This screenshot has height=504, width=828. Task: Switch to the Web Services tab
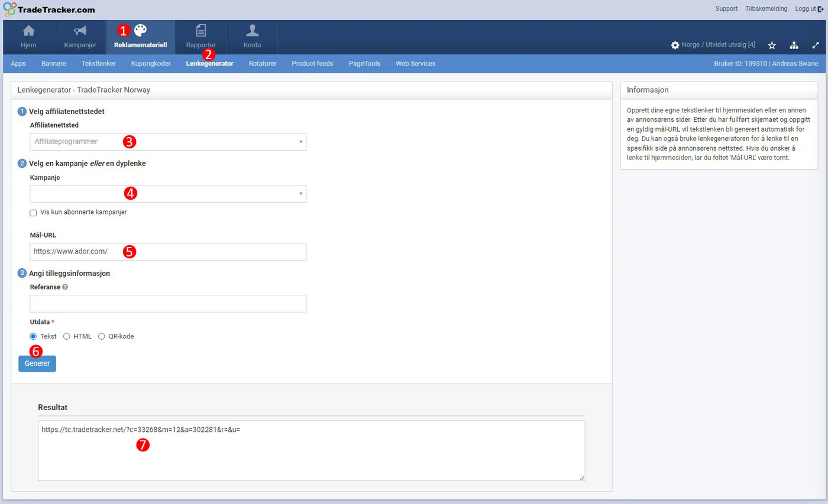pos(416,64)
